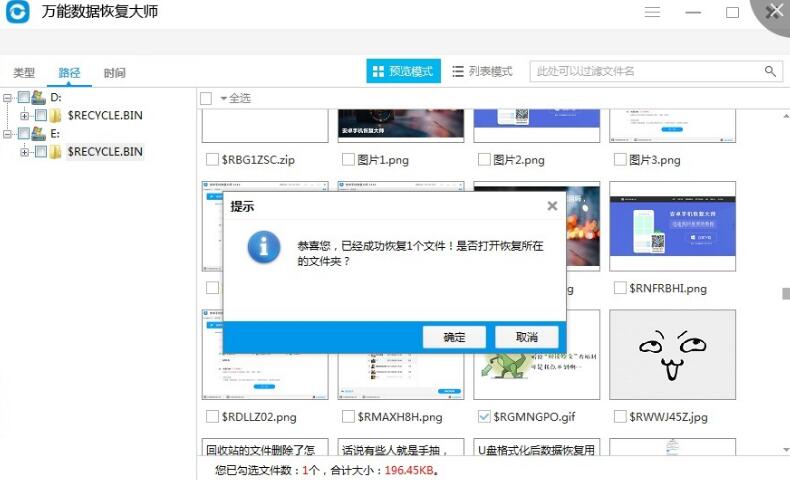
Task: Open the 时间 tab
Action: point(114,73)
